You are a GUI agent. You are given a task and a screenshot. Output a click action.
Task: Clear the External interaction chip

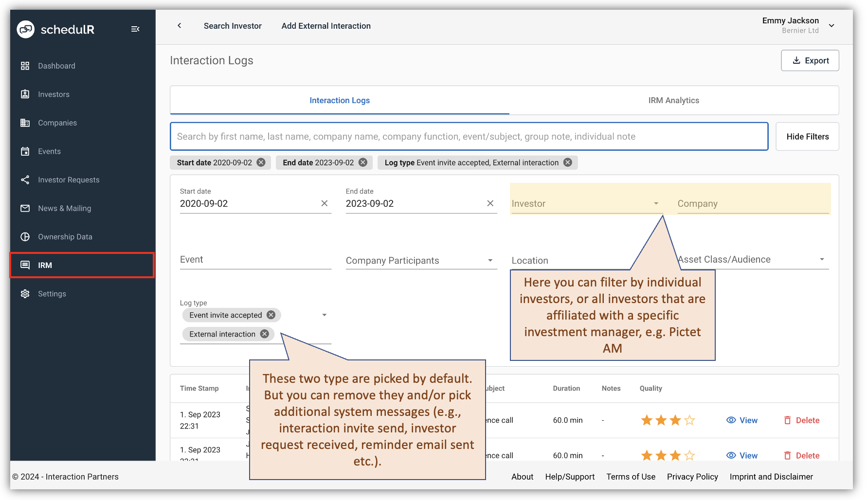click(x=264, y=334)
